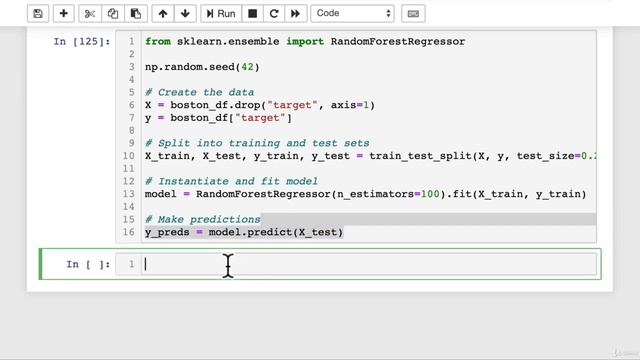Viewport: 640px width, 360px height.
Task: Click the line importing RandomForestRegressor
Action: click(x=305, y=42)
